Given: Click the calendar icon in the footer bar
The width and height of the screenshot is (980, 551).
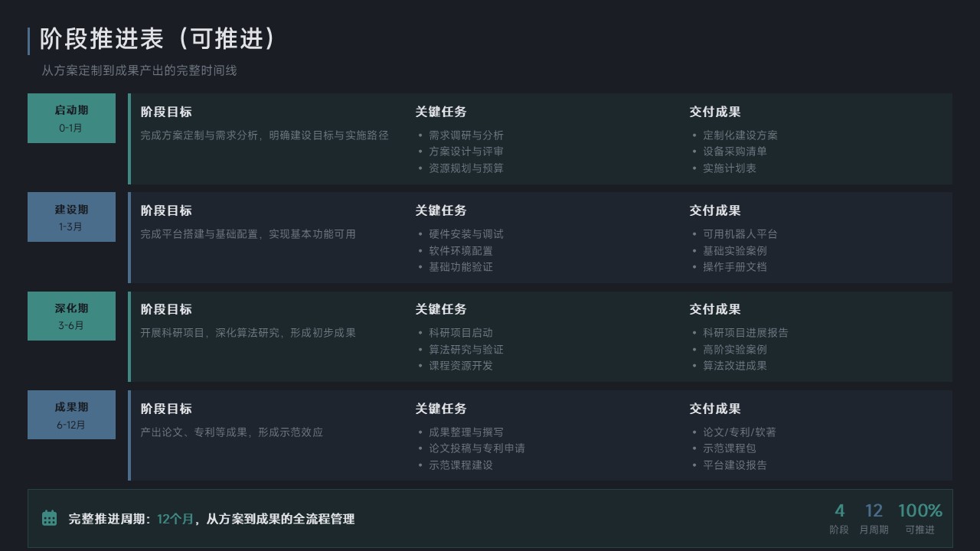Looking at the screenshot, I should tap(49, 518).
